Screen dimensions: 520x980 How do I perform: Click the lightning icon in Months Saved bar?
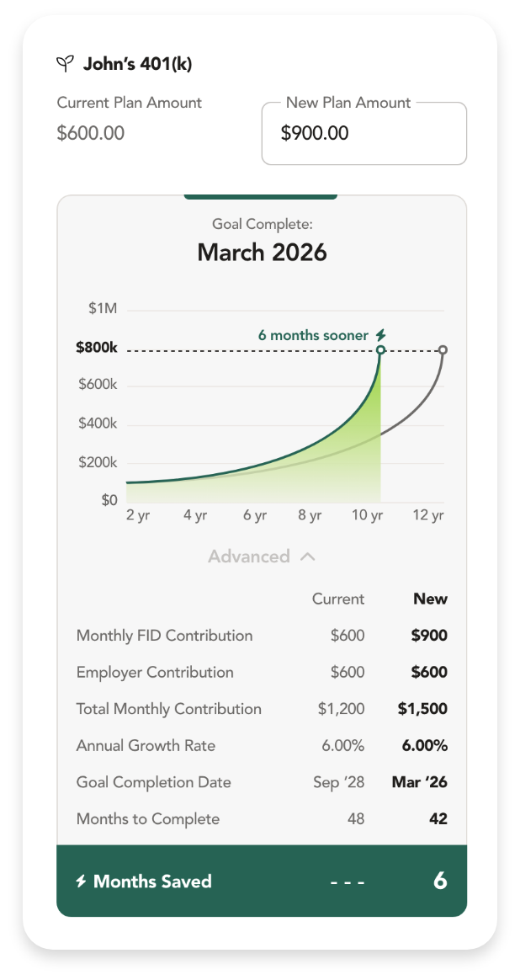[82, 881]
